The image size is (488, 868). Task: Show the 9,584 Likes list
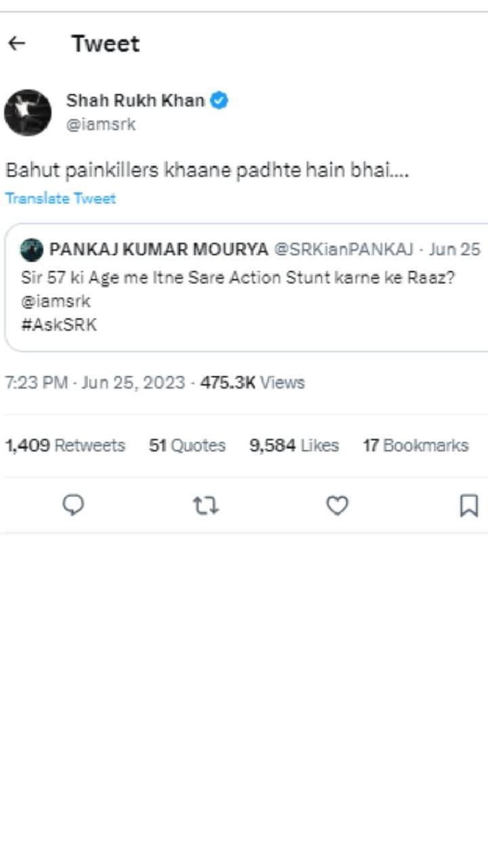pos(294,446)
